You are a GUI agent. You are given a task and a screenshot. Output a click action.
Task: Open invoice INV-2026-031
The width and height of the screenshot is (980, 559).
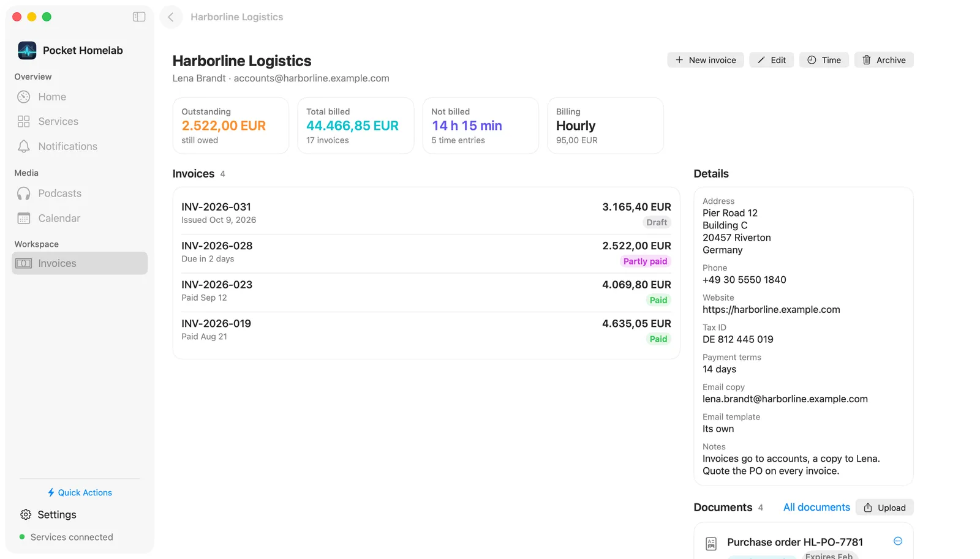coord(426,214)
